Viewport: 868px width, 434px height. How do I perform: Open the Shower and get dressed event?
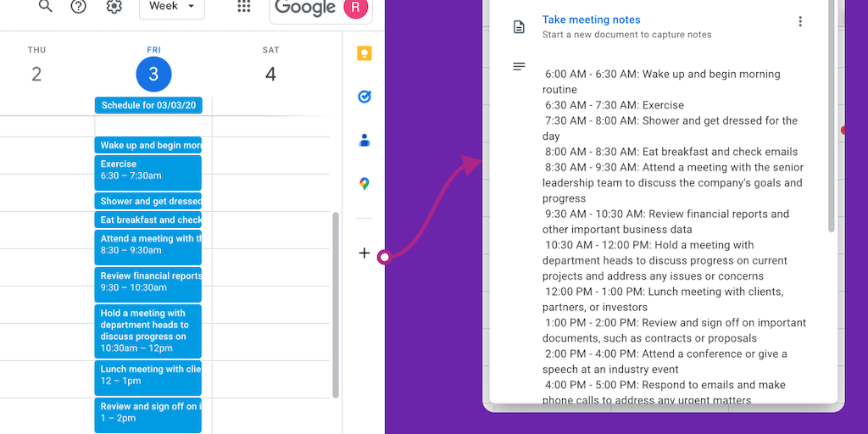click(148, 201)
